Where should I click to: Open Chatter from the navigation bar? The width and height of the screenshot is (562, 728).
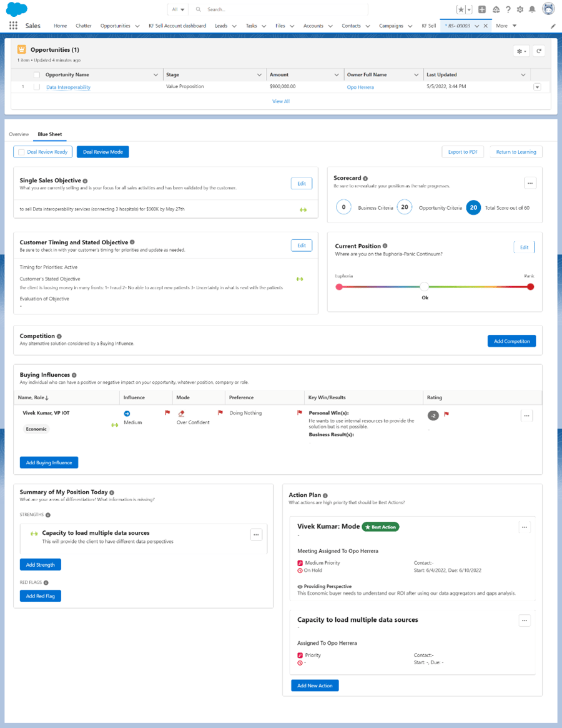point(83,26)
